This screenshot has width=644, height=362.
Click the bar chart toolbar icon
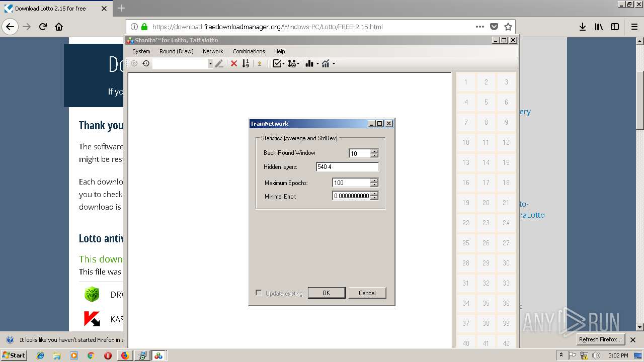tap(309, 63)
